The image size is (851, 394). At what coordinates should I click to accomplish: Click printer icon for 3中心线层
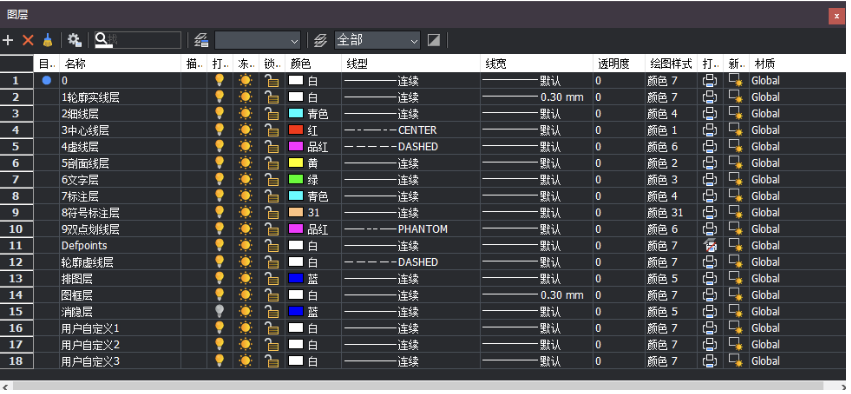coord(710,130)
